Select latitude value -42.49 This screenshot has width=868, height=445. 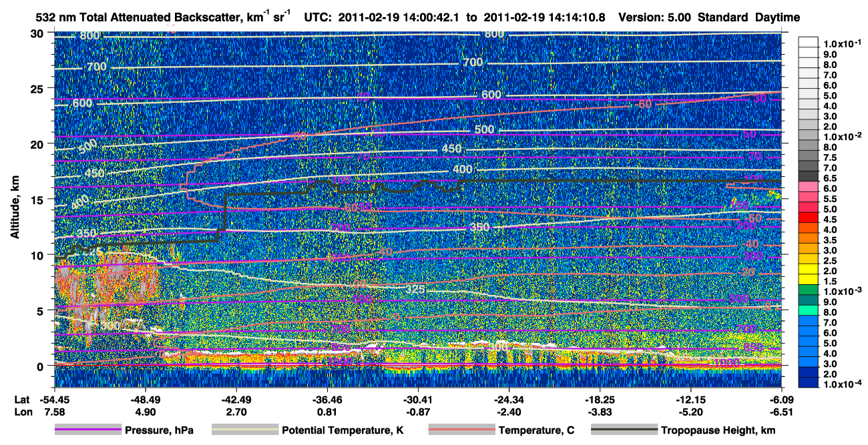(236, 399)
